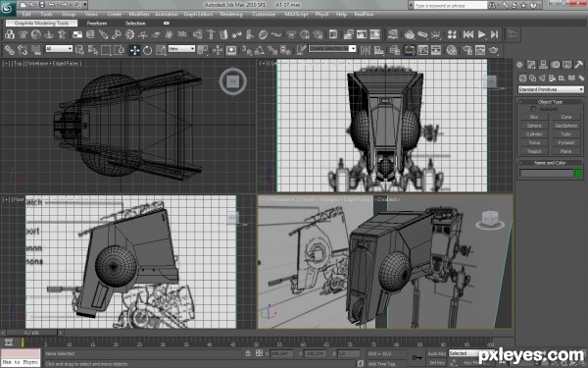The height and width of the screenshot is (368, 588).
Task: Enable the AutoGrid checkbox
Action: pyautogui.click(x=533, y=109)
